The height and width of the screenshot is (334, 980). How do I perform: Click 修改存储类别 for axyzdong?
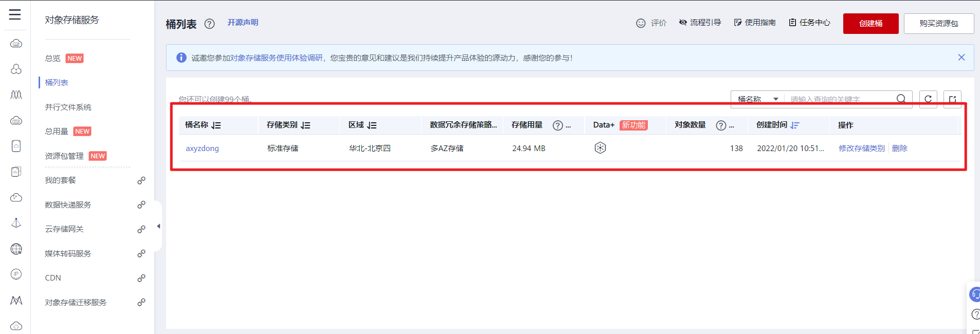point(862,148)
